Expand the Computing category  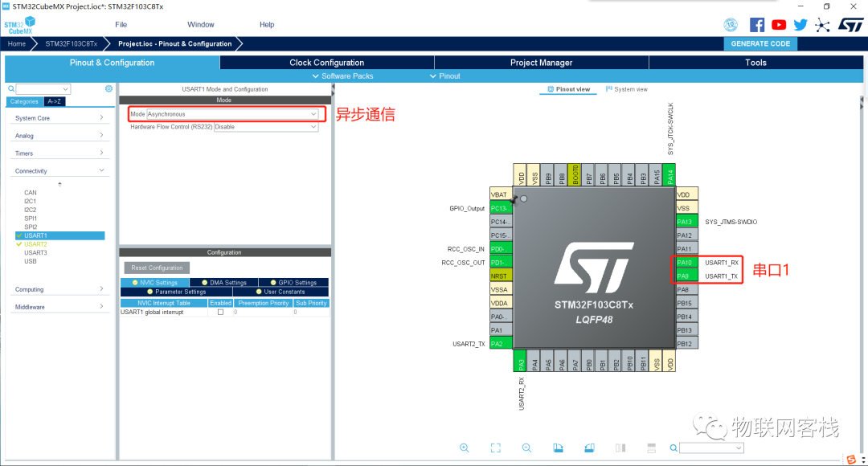[59, 289]
